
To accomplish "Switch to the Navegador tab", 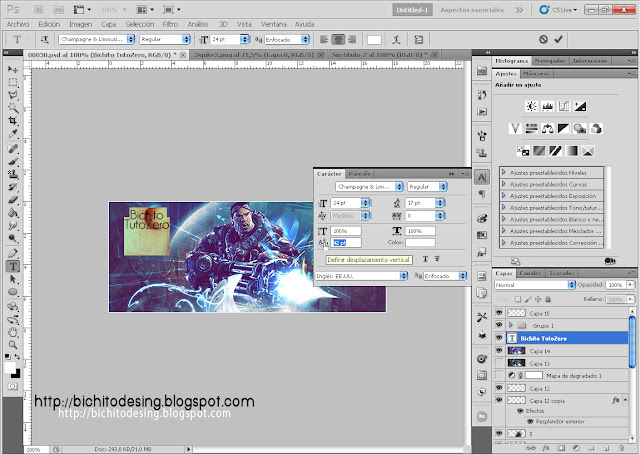I will click(x=550, y=61).
